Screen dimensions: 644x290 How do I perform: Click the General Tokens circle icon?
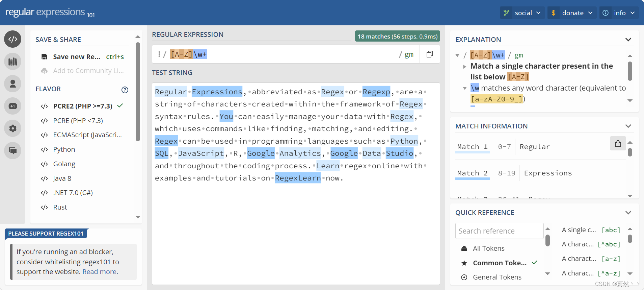tap(464, 277)
